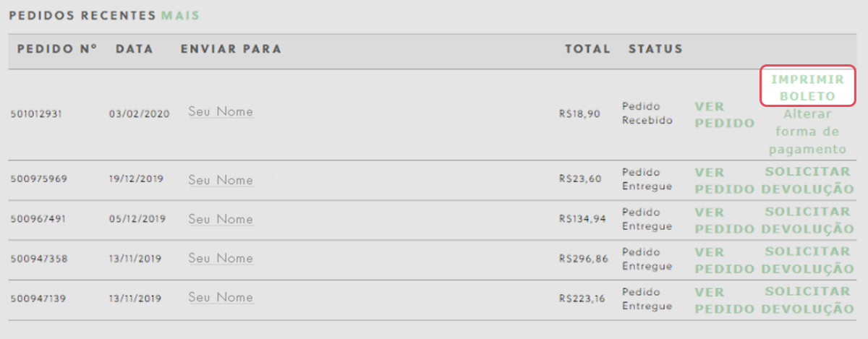868x339 pixels.
Task: Click Seu Nome on the 05/12/2019 order
Action: point(221,219)
